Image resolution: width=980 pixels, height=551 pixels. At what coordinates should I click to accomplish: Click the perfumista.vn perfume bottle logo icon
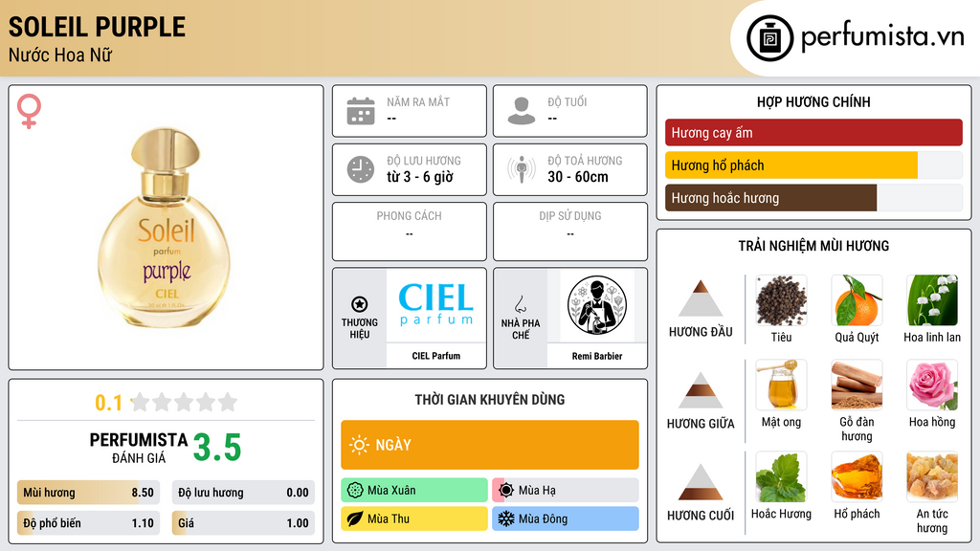pyautogui.click(x=769, y=38)
